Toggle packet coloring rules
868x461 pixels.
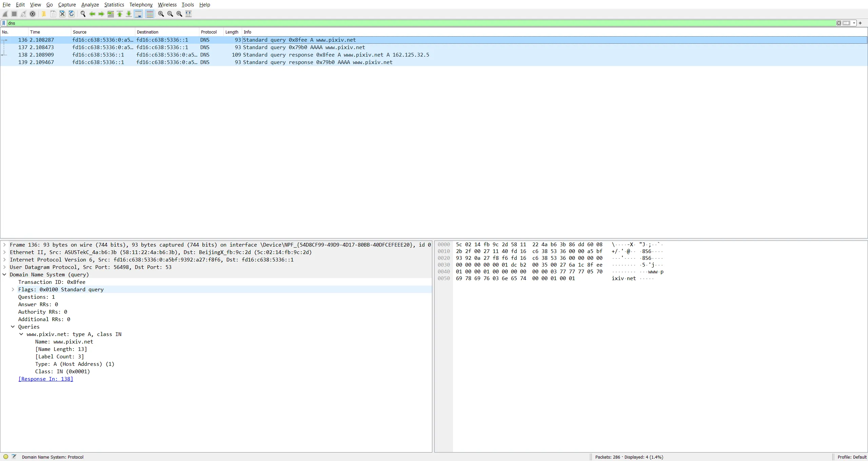pyautogui.click(x=150, y=14)
